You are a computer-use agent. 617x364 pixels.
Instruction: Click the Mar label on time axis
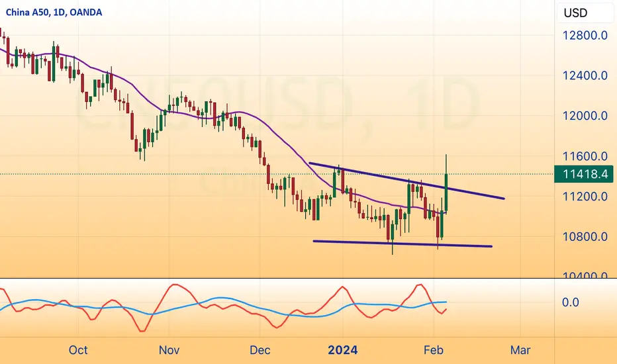520,350
